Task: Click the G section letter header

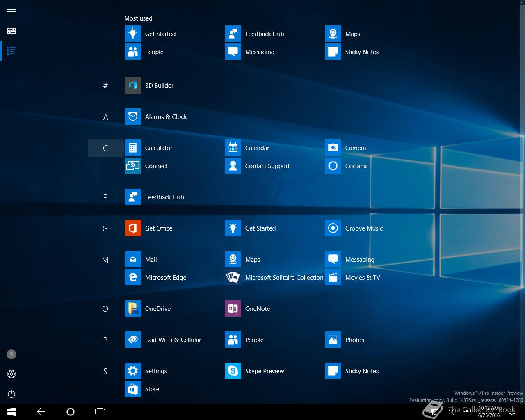Action: [105, 228]
